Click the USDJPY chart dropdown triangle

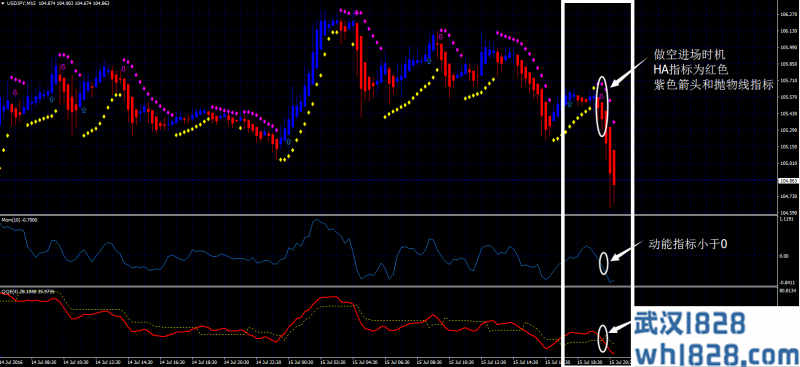2,3
